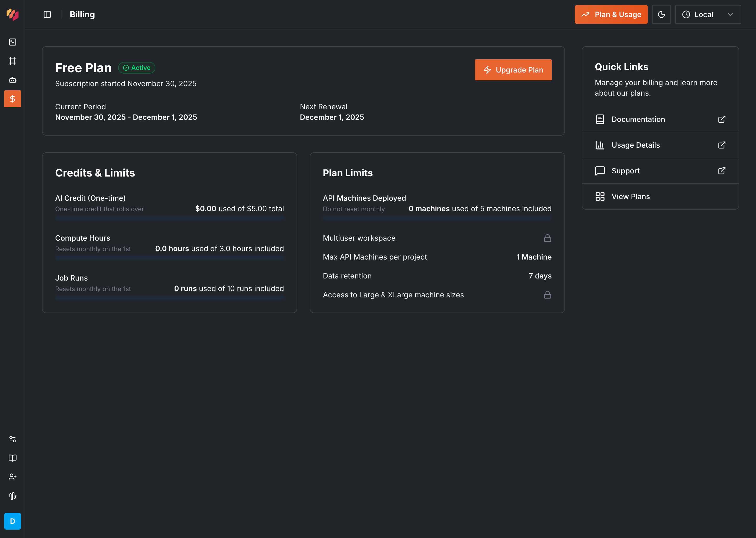This screenshot has width=756, height=538.
Task: Open the Documentation quick link
Action: [660, 119]
